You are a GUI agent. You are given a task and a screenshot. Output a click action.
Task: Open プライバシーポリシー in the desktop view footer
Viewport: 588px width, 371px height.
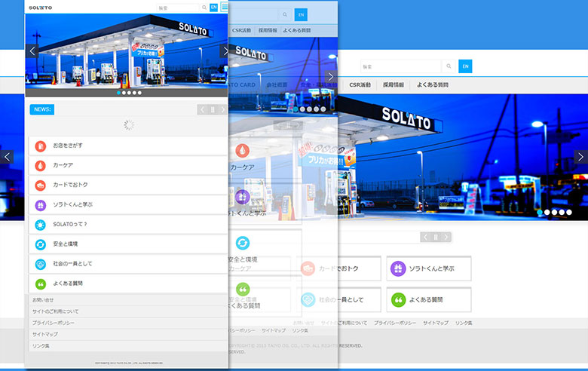pos(395,323)
